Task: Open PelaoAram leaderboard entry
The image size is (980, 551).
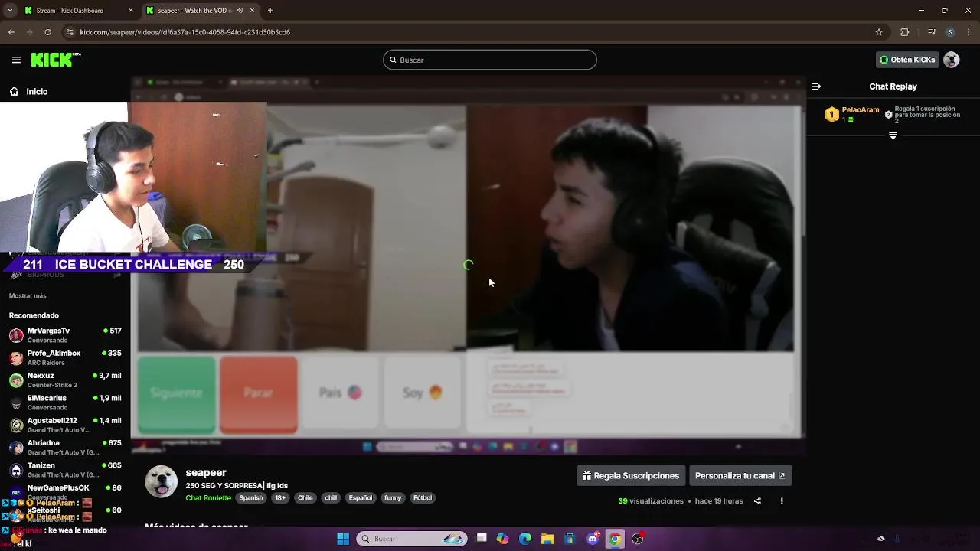Action: pyautogui.click(x=852, y=115)
